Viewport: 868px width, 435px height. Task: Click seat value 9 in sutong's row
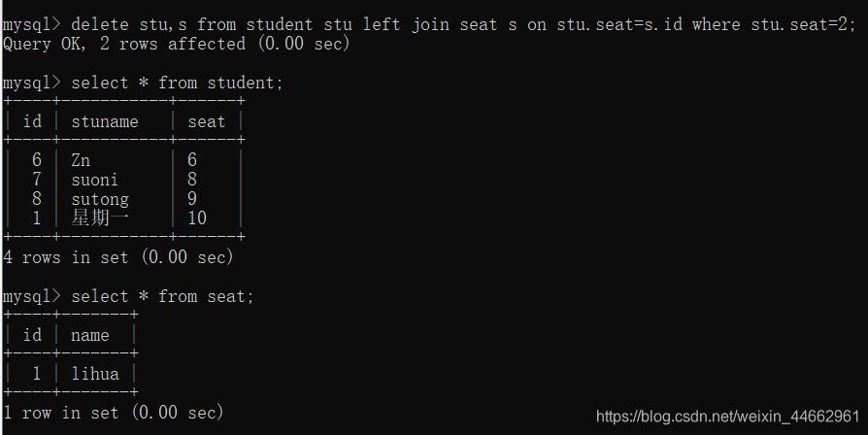[192, 199]
